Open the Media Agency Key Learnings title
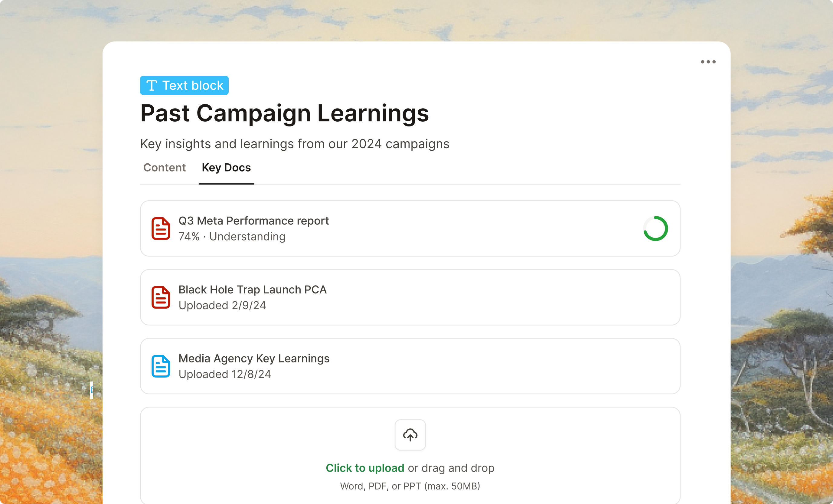Screen dimensions: 833x504 [x=254, y=358]
